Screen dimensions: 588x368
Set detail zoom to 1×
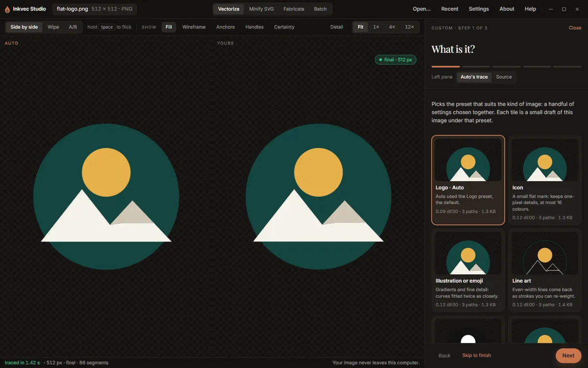pyautogui.click(x=376, y=27)
